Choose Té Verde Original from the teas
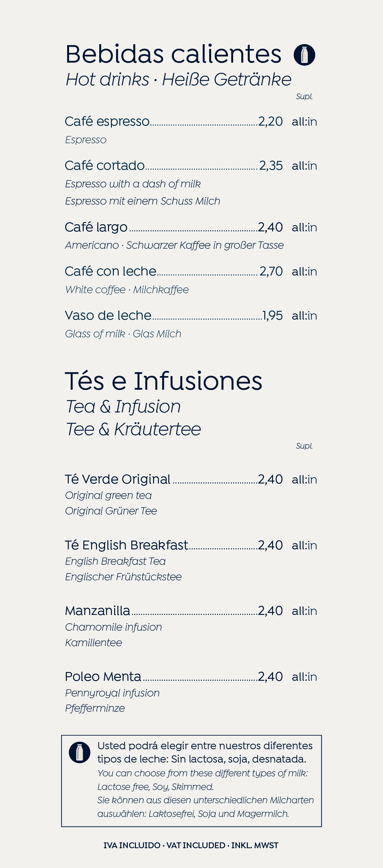Viewport: 383px width, 868px height. (x=118, y=479)
